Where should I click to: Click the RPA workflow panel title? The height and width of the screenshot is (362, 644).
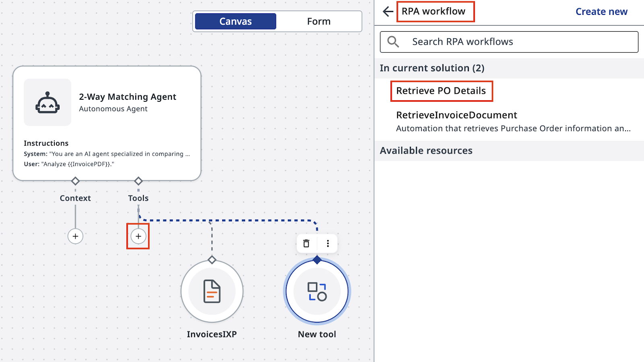tap(433, 11)
